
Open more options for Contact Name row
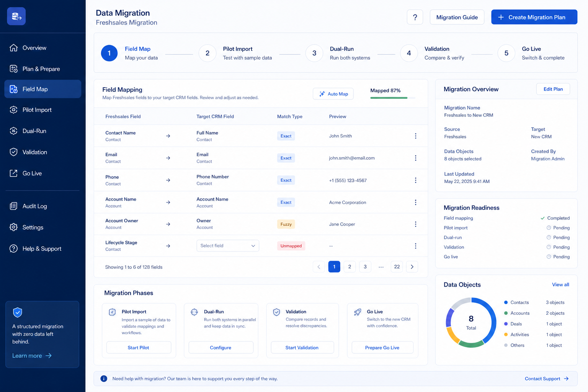pos(416,136)
